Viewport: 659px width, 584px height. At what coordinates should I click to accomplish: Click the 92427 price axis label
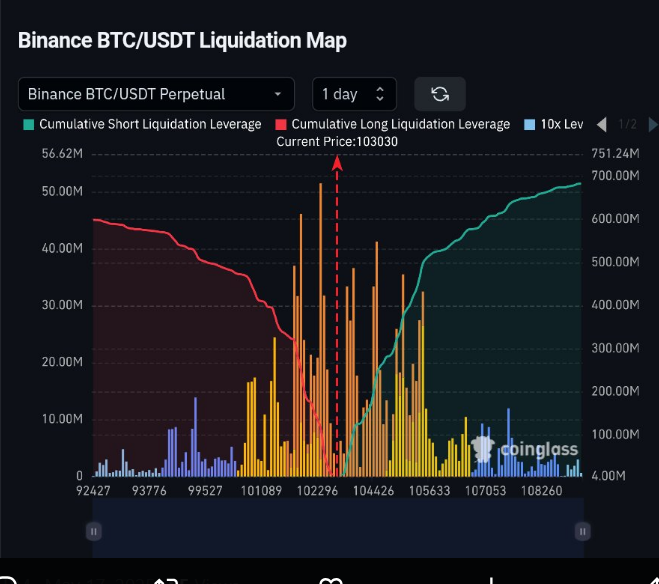point(93,491)
